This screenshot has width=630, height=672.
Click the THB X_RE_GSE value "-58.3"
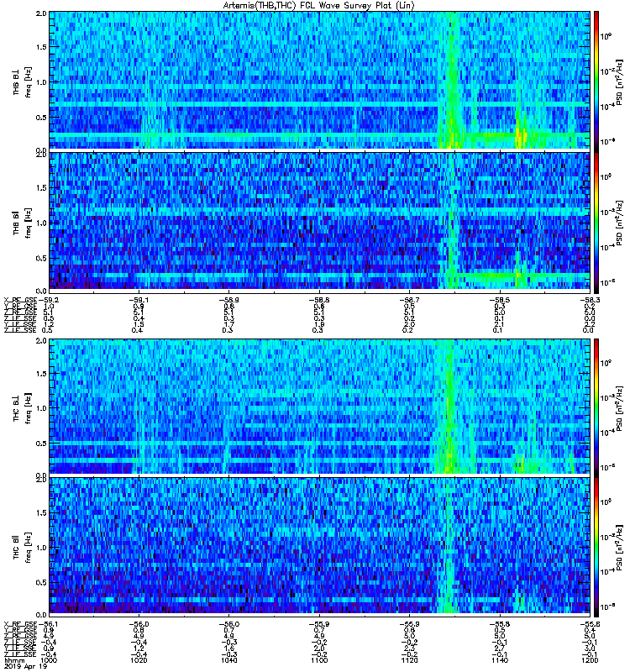[x=590, y=300]
